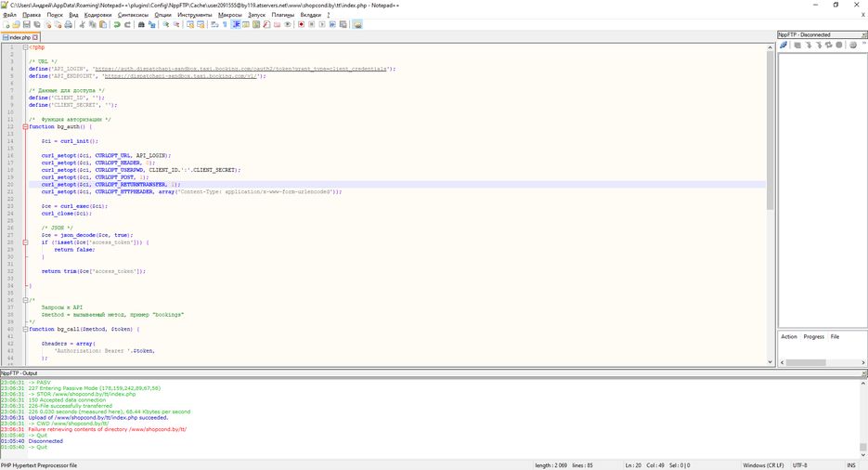
Task: Save the current file via toolbar
Action: coord(27,24)
